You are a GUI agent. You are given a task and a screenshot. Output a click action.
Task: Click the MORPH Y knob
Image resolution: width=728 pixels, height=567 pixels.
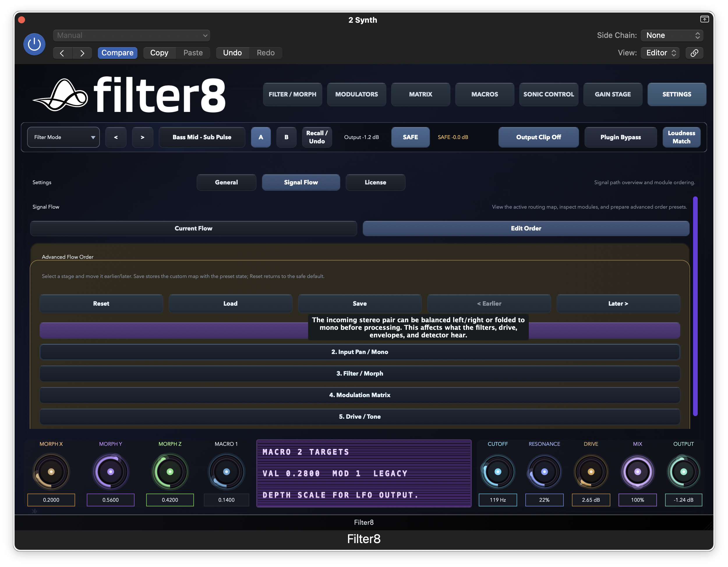pos(111,472)
